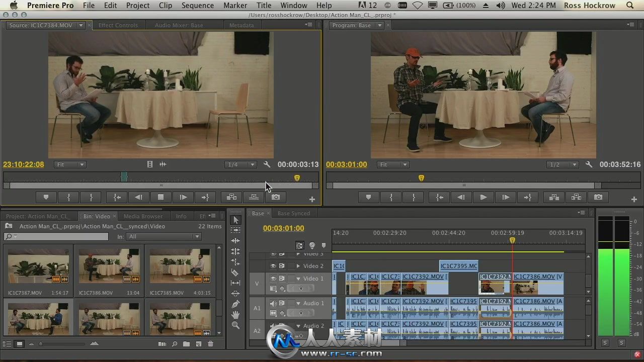644x362 pixels.
Task: Step forward one frame in Source monitor
Action: (x=184, y=198)
